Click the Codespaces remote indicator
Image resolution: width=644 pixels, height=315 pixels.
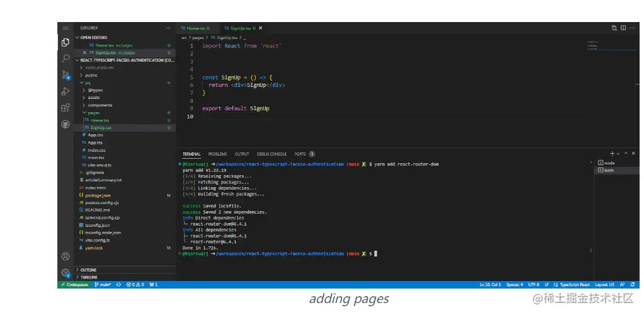(74, 285)
